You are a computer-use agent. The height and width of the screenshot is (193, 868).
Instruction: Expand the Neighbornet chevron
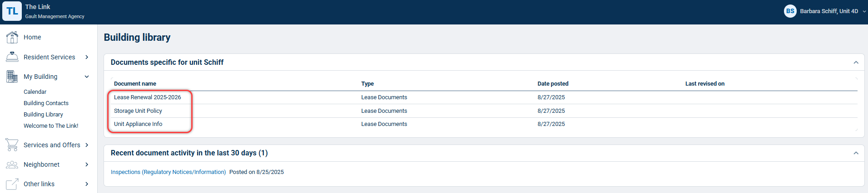87,164
